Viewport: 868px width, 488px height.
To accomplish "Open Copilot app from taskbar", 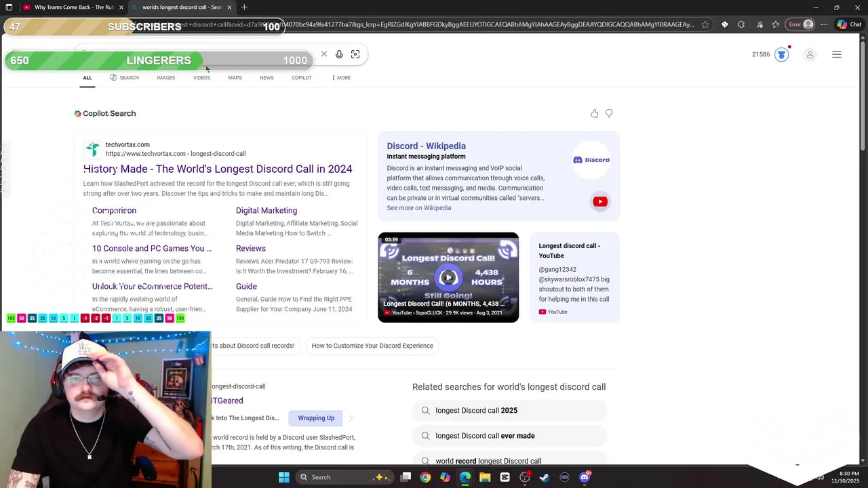I will point(445,477).
